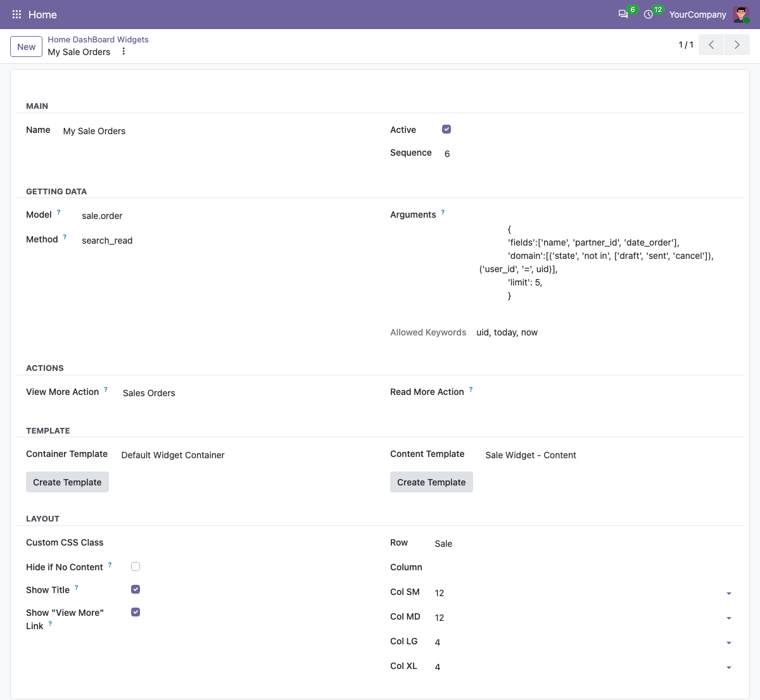
Task: Edit the Name field My Sale Orders
Action: [x=215, y=131]
